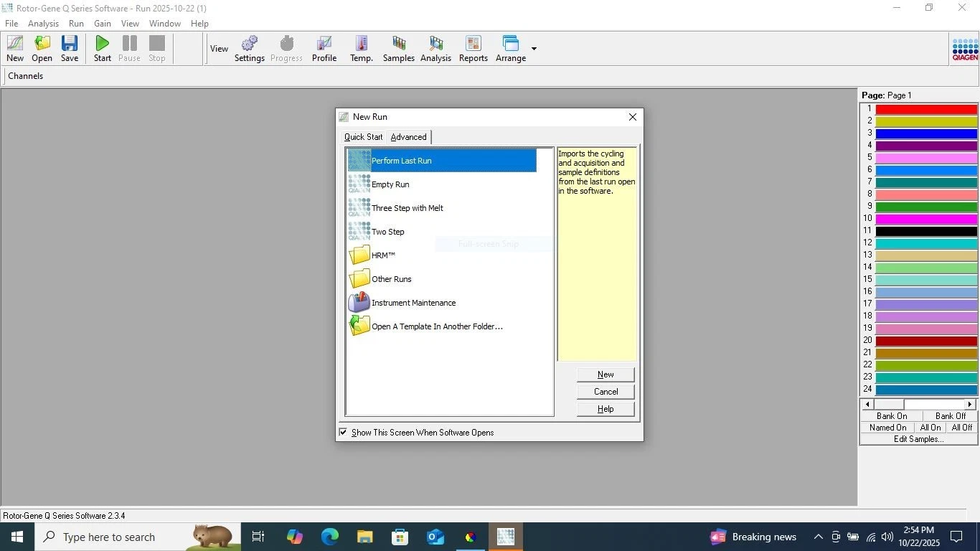Click the Temp. thermometer icon
The width and height of the screenshot is (980, 551).
point(362,44)
